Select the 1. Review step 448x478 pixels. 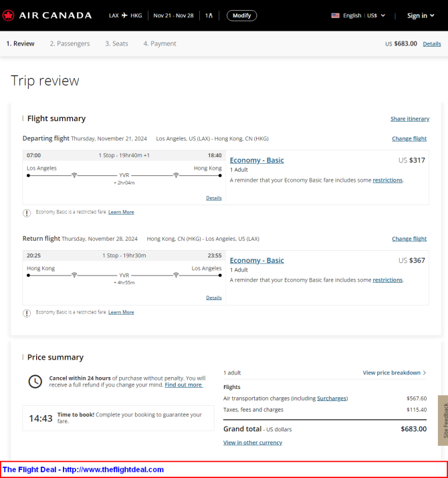pos(21,43)
